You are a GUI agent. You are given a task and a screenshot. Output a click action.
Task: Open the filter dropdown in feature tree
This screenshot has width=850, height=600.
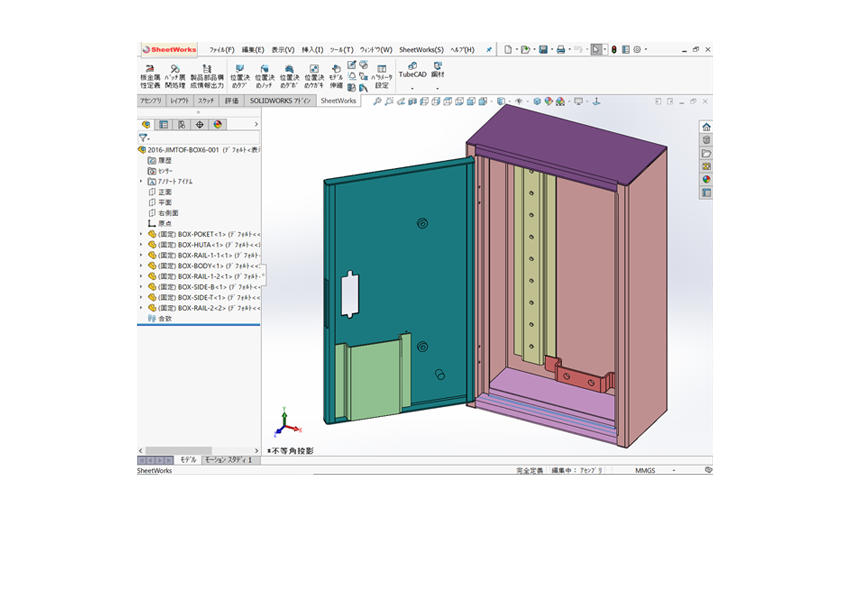144,138
